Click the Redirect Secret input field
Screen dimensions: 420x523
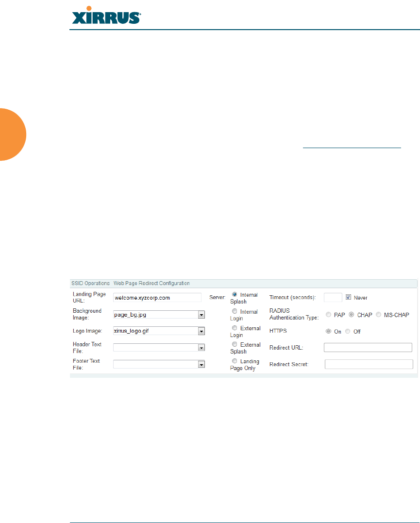pos(369,364)
